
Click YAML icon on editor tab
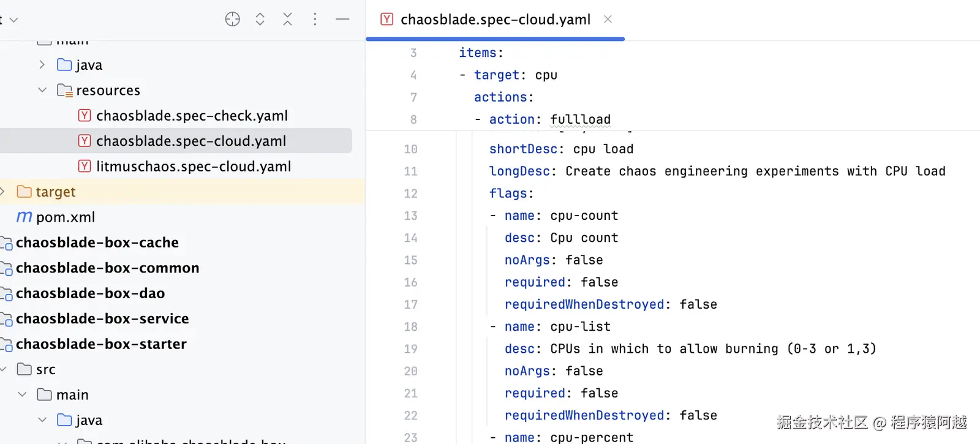click(x=387, y=19)
